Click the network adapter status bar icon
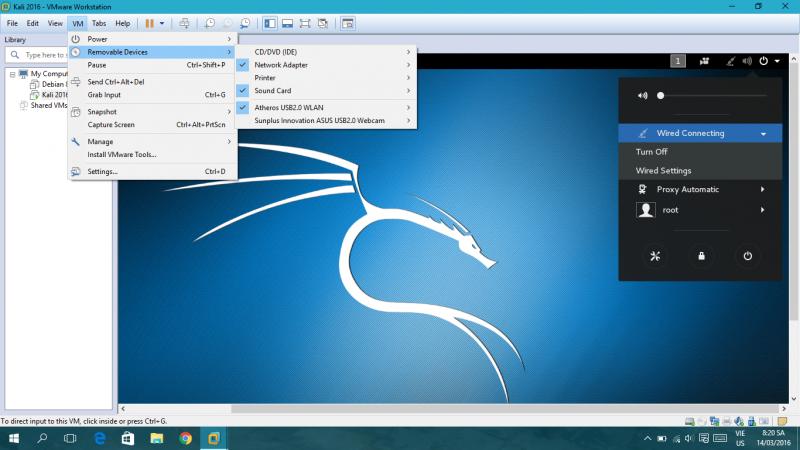Viewport: 800px width, 450px height. tap(714, 421)
